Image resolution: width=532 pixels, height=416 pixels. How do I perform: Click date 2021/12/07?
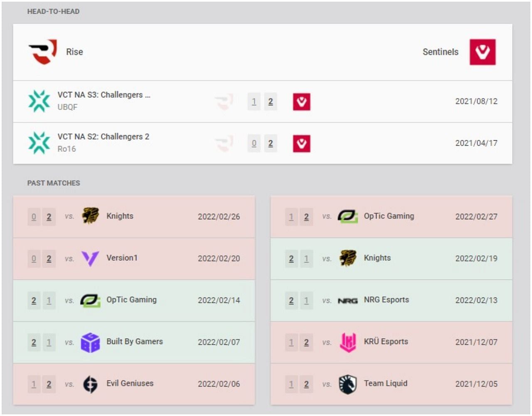pyautogui.click(x=476, y=342)
